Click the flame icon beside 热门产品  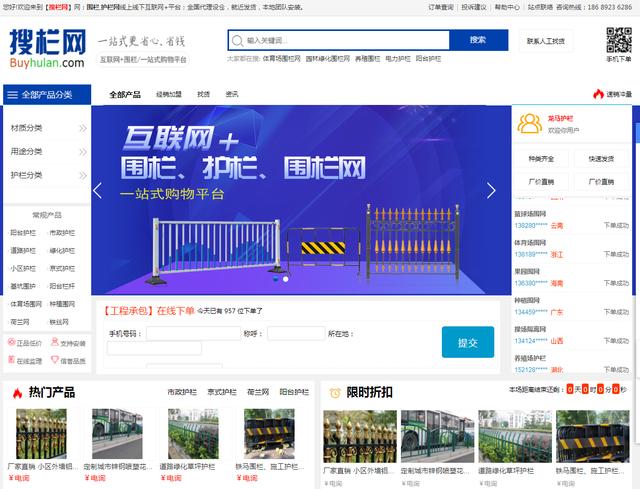17,393
